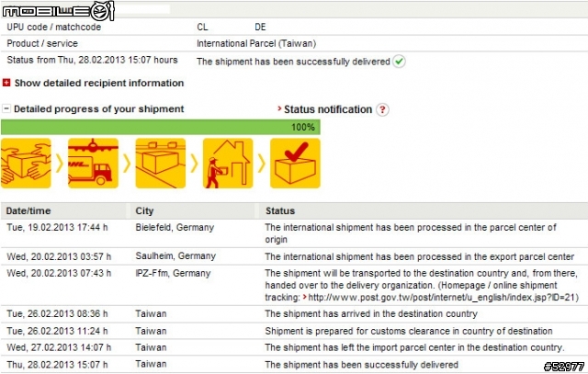Select the Bielefeld, Germany city cell
This screenshot has height=374, width=588.
175,227
